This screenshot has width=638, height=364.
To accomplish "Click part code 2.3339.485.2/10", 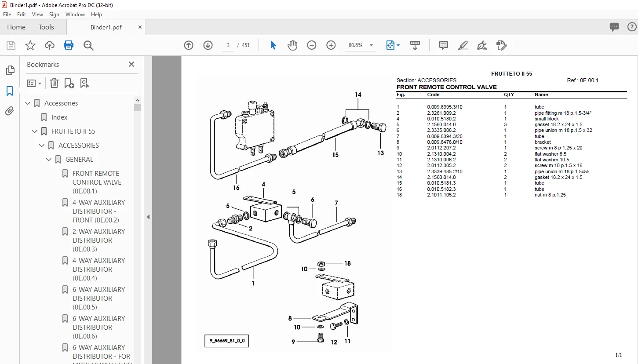I will click(445, 171).
